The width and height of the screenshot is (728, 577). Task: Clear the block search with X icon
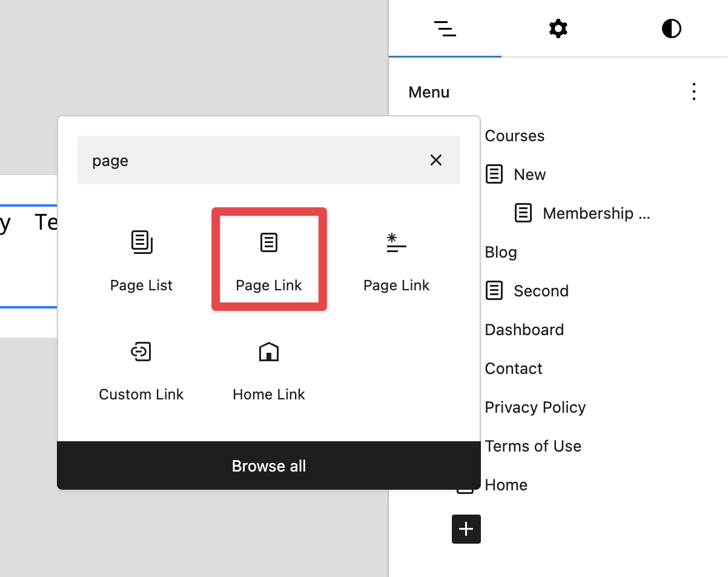(436, 160)
